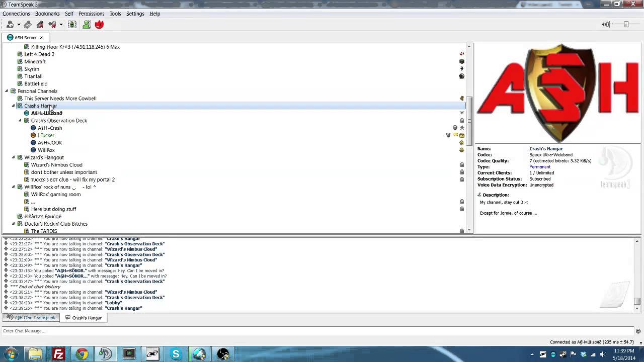Select the Titanfall channel
Viewport: 644px width, 362px height.
(33, 76)
